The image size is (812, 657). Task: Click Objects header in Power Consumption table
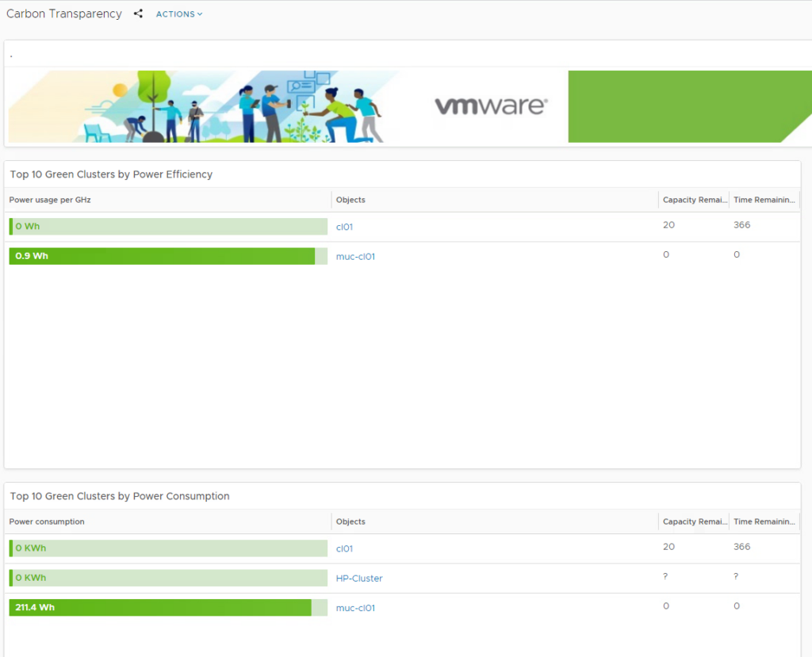pos(350,521)
